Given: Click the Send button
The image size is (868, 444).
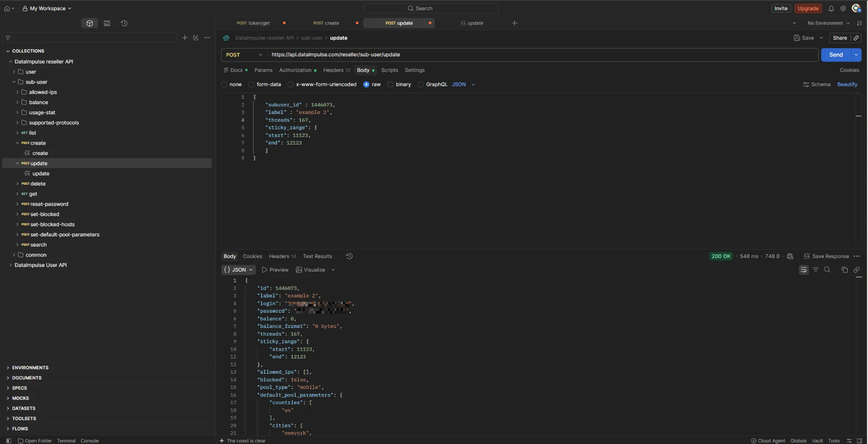Looking at the screenshot, I should [x=836, y=55].
